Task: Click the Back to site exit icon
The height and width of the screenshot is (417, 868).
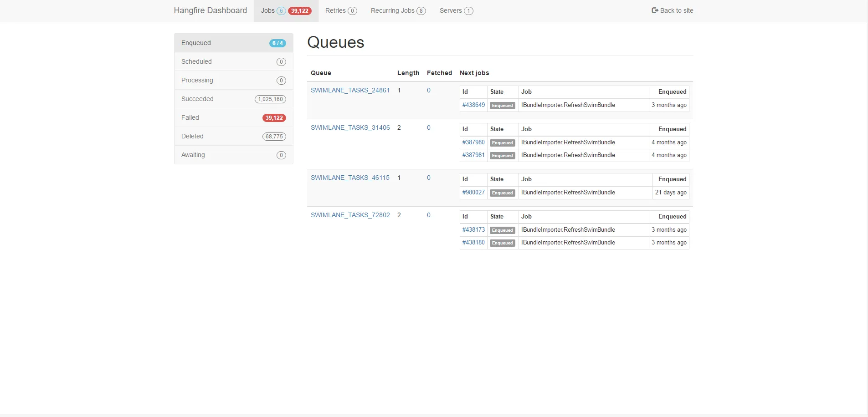Action: coord(655,10)
